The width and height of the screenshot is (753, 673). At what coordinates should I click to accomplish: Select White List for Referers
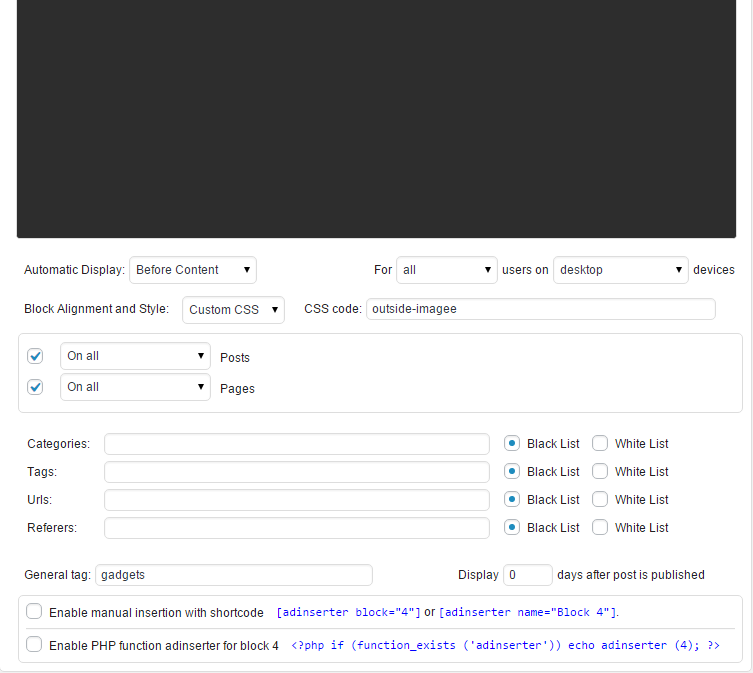coord(600,527)
